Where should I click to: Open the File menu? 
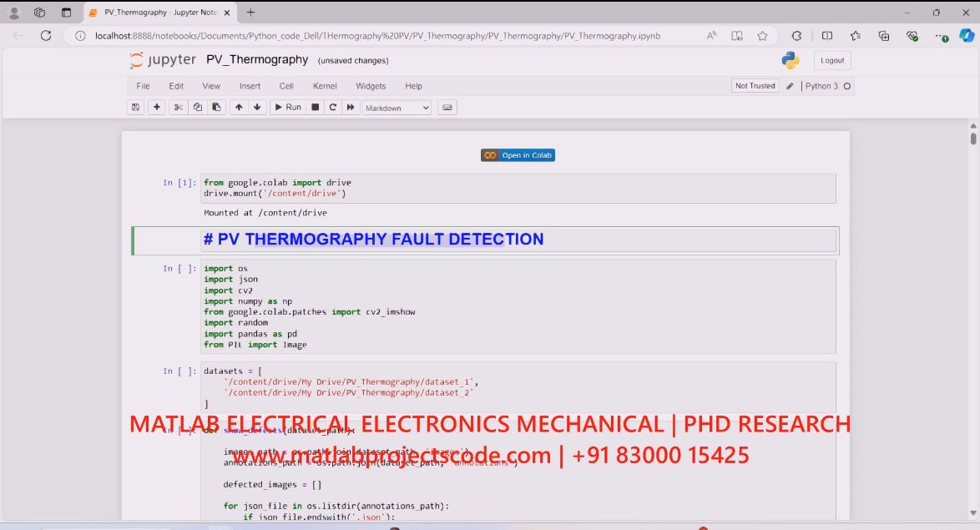click(x=143, y=86)
